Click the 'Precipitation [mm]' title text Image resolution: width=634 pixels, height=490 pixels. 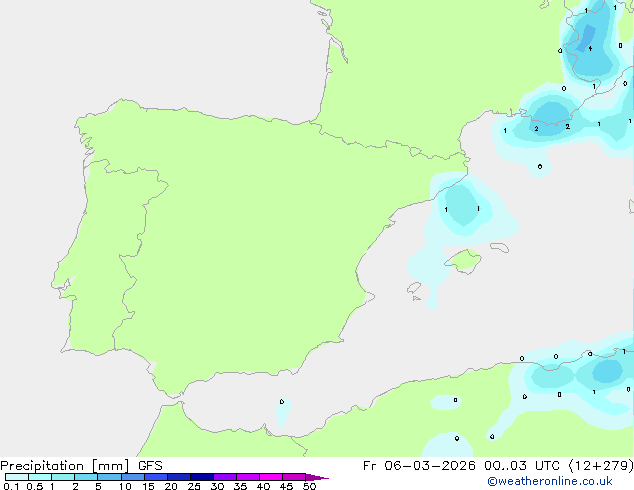(65, 466)
